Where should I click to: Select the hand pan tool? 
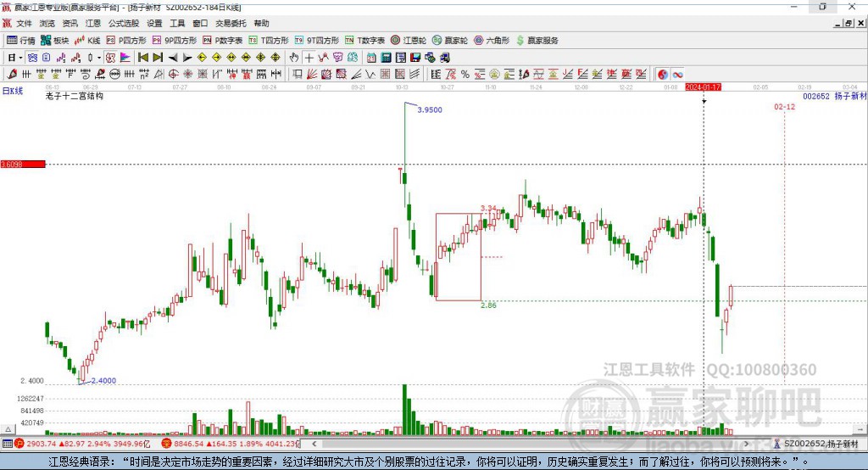[x=294, y=58]
